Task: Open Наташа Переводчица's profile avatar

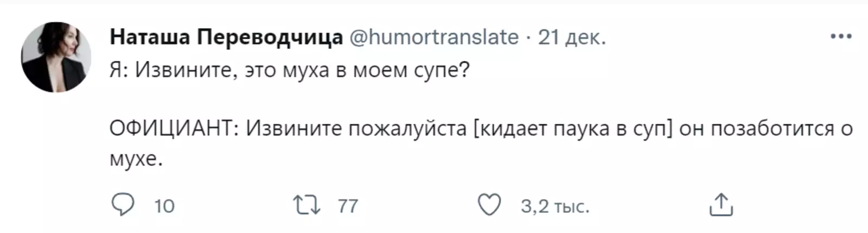Action: (56, 57)
